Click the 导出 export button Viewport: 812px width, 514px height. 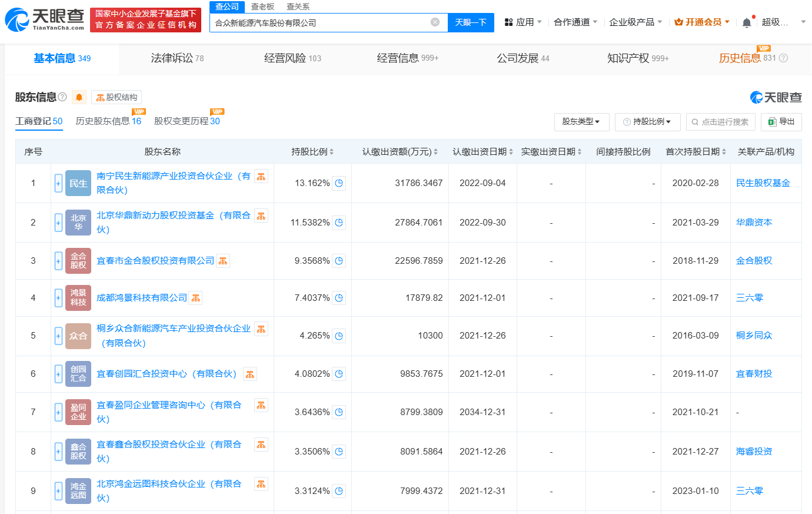click(781, 122)
